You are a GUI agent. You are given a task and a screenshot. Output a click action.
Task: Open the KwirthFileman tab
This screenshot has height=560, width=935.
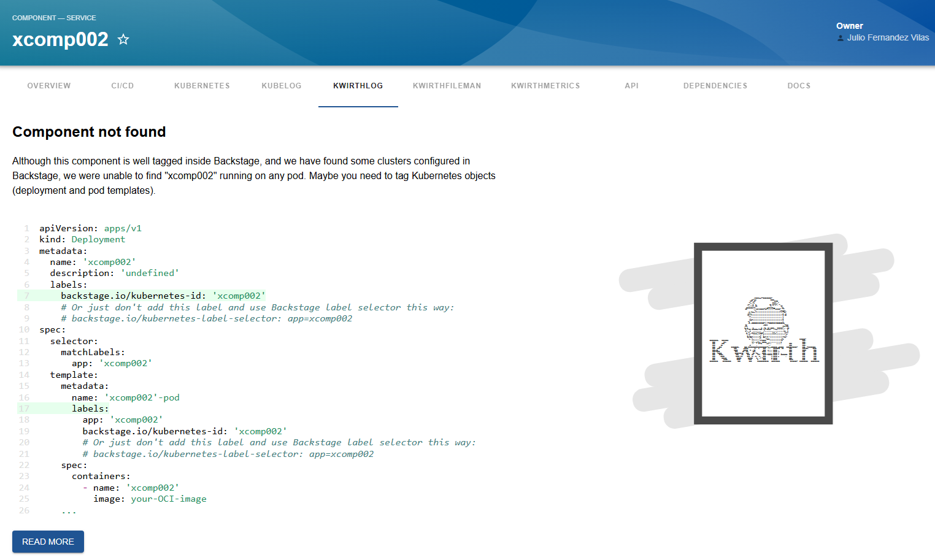pyautogui.click(x=447, y=86)
